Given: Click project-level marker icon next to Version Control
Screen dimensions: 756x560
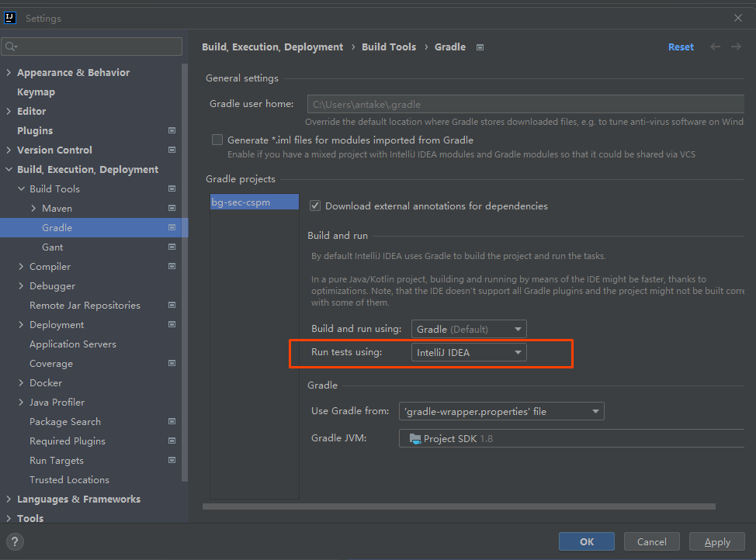Looking at the screenshot, I should click(172, 150).
